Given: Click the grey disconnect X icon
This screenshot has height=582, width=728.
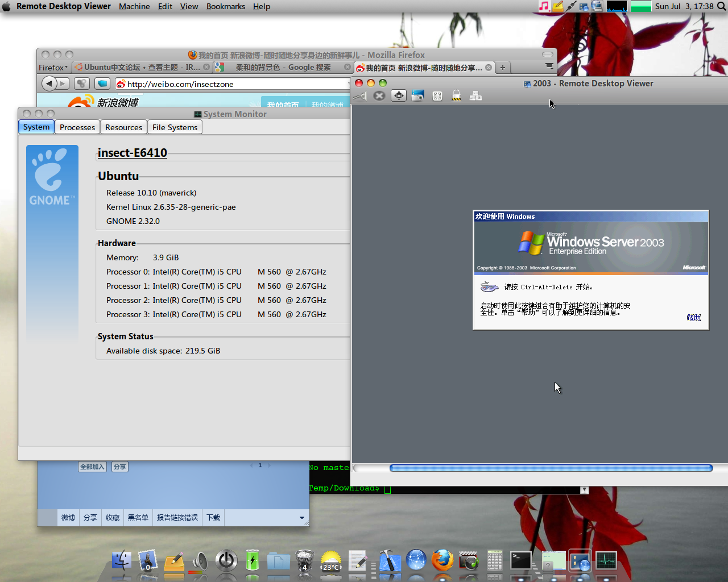Looking at the screenshot, I should point(379,96).
